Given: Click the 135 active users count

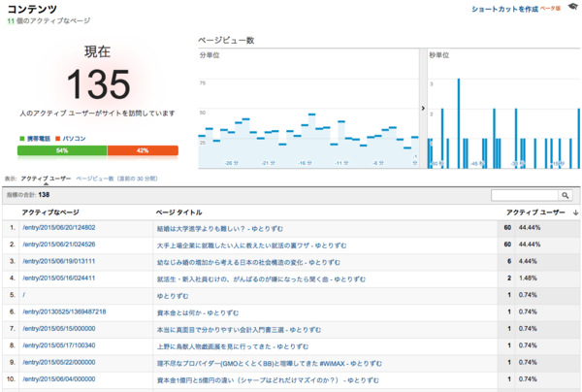Looking at the screenshot, I should pos(98,84).
